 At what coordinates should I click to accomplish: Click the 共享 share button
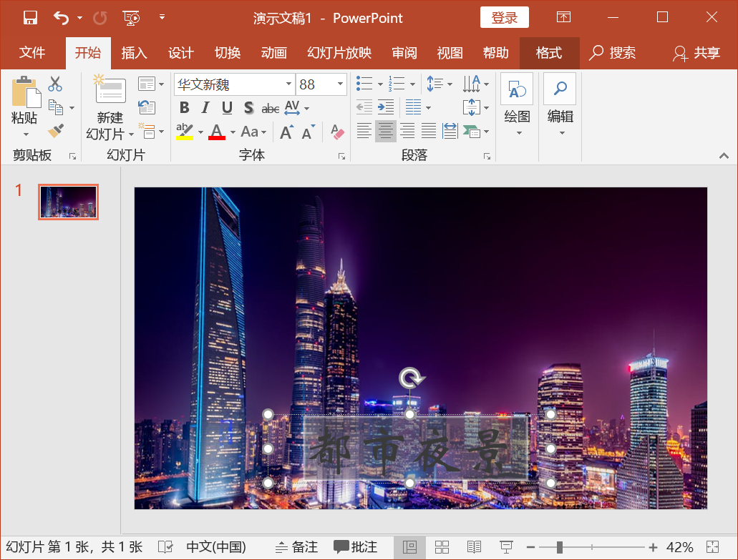click(x=696, y=53)
